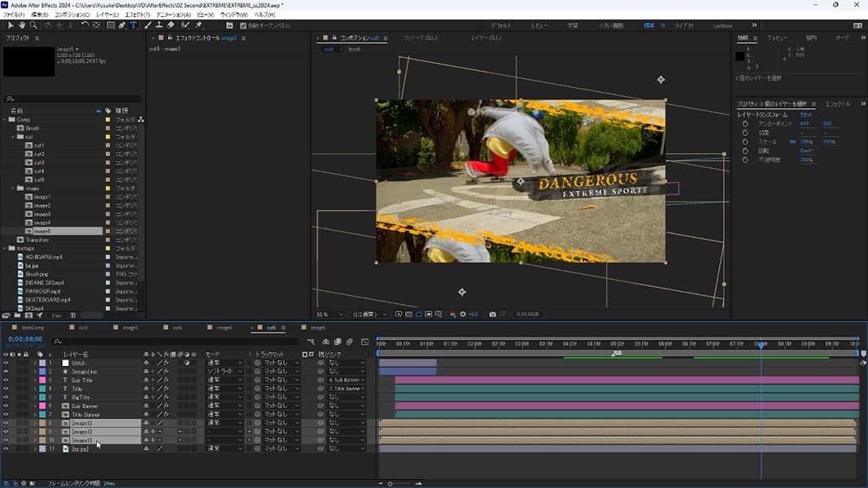Select the Zoom magnifier tool
Image resolution: width=868 pixels, height=488 pixels.
(33, 25)
